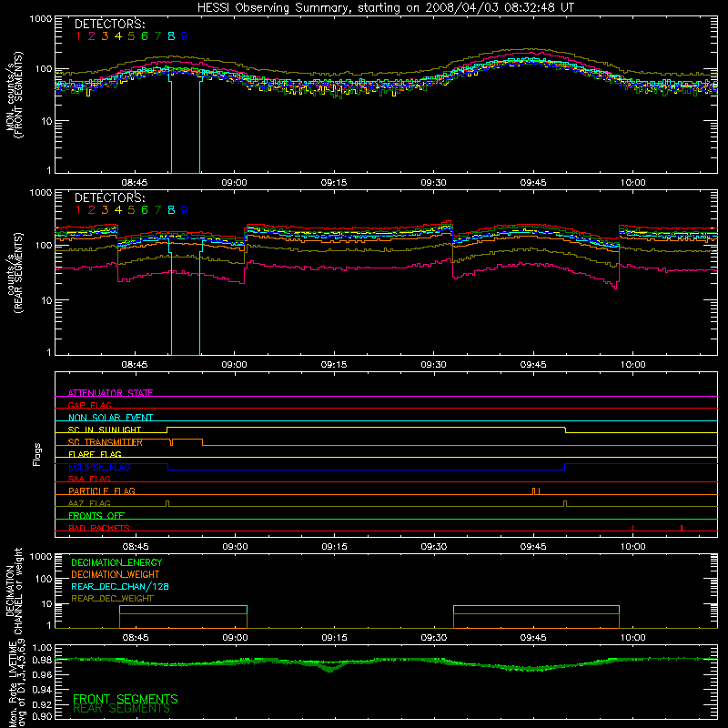Click the SC_IN_SUNLIGHT flag label
The image size is (728, 728).
pyautogui.click(x=105, y=430)
